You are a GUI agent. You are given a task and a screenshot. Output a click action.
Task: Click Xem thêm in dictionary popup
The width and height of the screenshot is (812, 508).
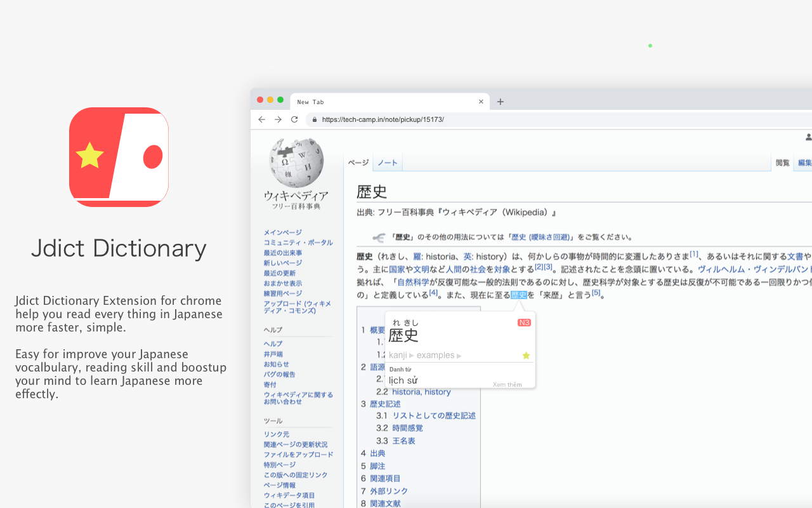(507, 384)
